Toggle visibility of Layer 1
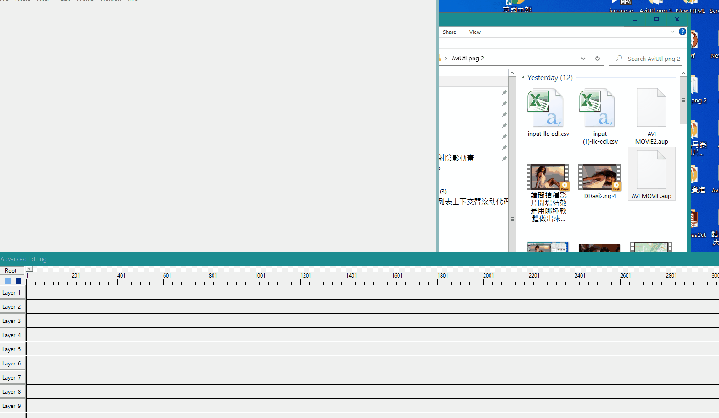719x418 pixels. [12, 292]
